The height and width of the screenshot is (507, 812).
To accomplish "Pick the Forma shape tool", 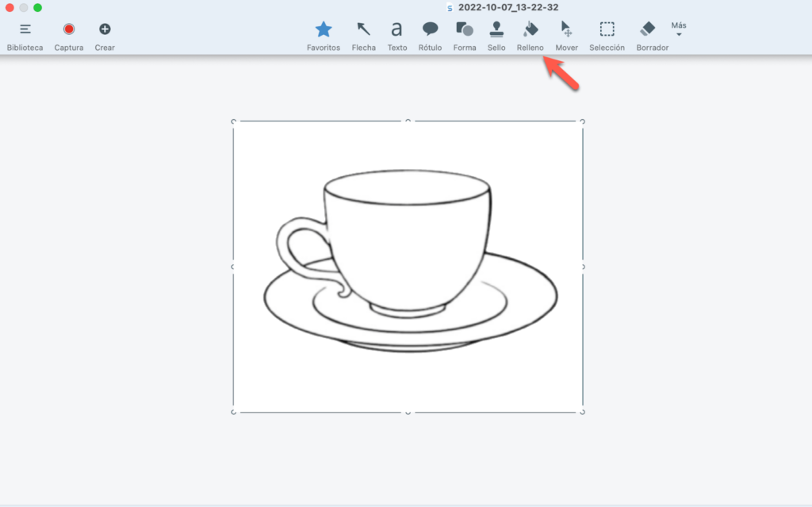I will coord(465,29).
